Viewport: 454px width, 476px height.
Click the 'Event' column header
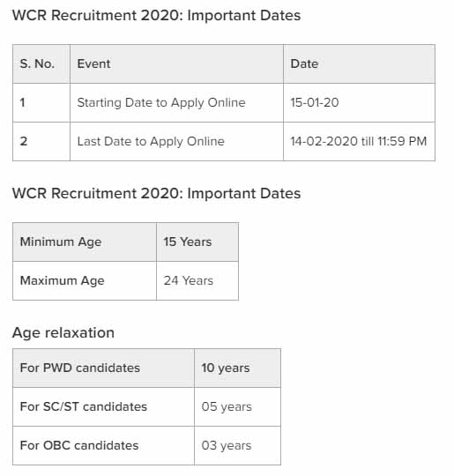tap(176, 64)
